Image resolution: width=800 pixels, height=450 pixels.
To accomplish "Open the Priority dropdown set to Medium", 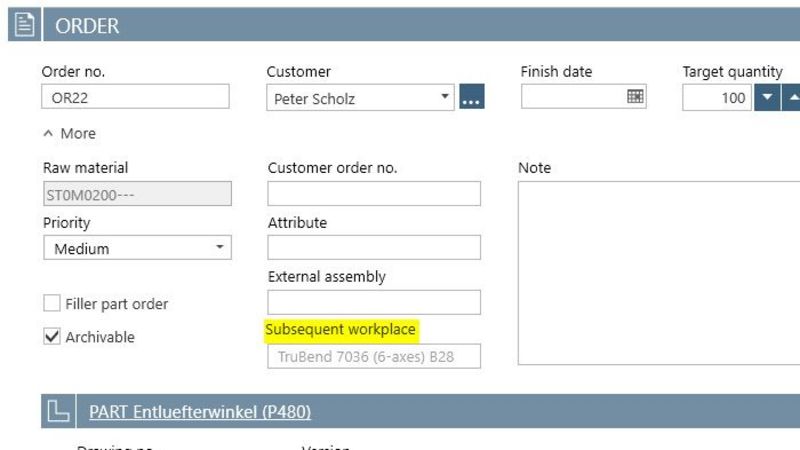I will tap(220, 248).
